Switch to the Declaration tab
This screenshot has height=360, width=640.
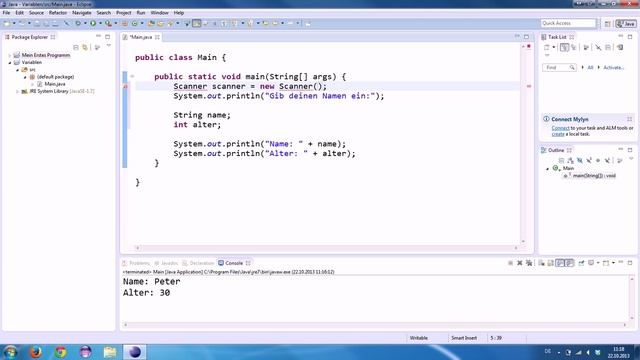[198, 263]
